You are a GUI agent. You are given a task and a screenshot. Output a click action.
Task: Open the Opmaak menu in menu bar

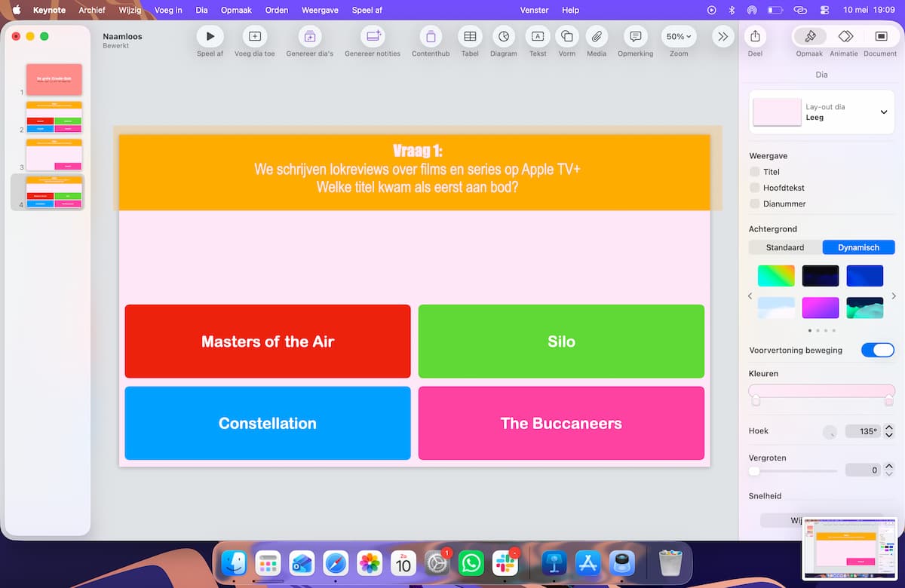pos(237,10)
